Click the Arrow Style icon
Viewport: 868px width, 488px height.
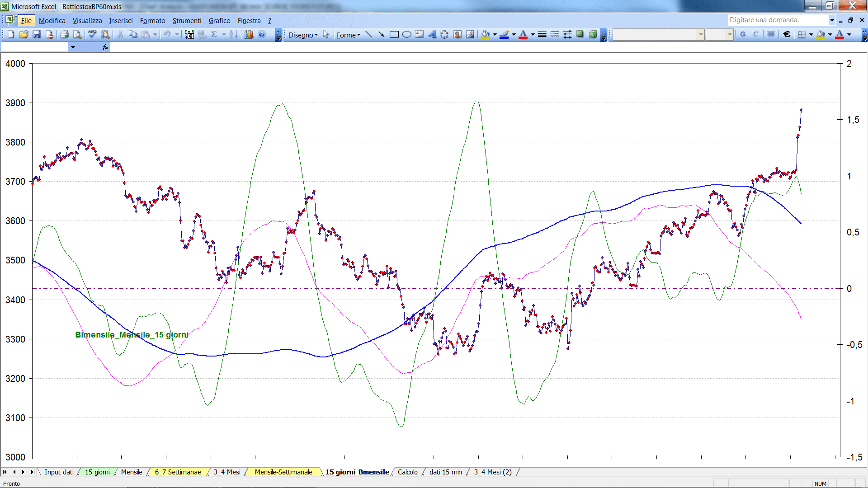click(567, 34)
